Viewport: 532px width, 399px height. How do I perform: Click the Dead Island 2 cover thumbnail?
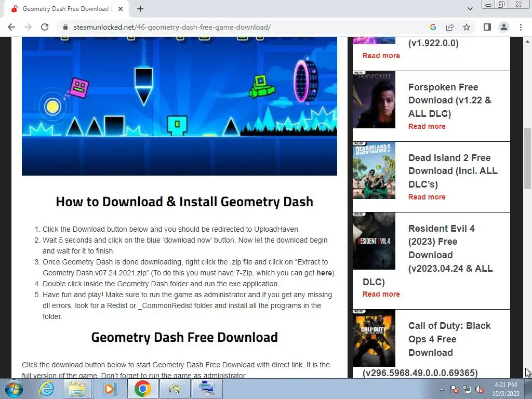pyautogui.click(x=374, y=170)
